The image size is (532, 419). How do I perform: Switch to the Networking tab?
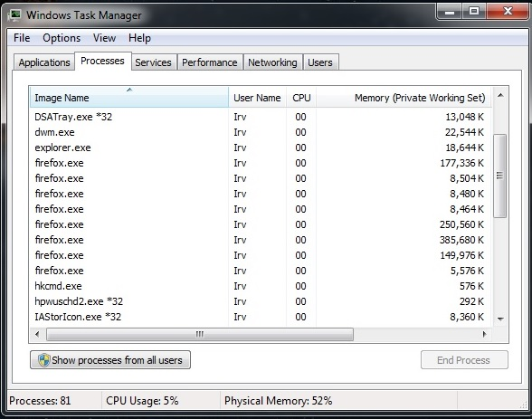[272, 62]
